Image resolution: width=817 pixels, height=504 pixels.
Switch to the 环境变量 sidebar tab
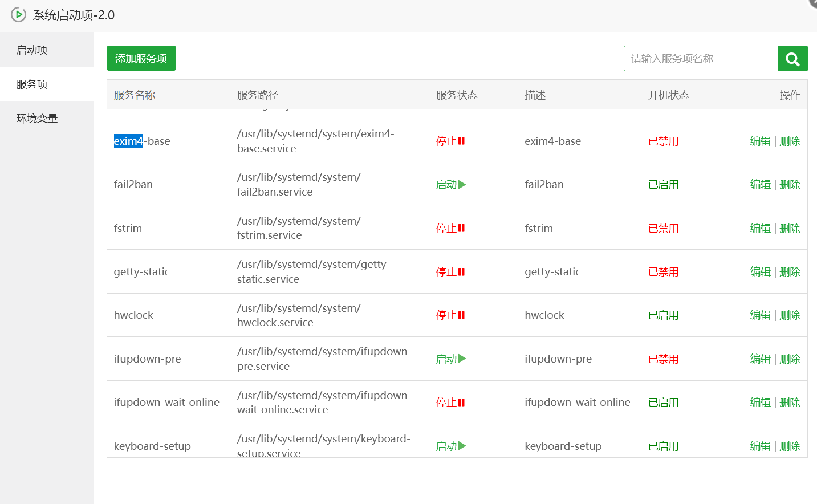tap(47, 118)
